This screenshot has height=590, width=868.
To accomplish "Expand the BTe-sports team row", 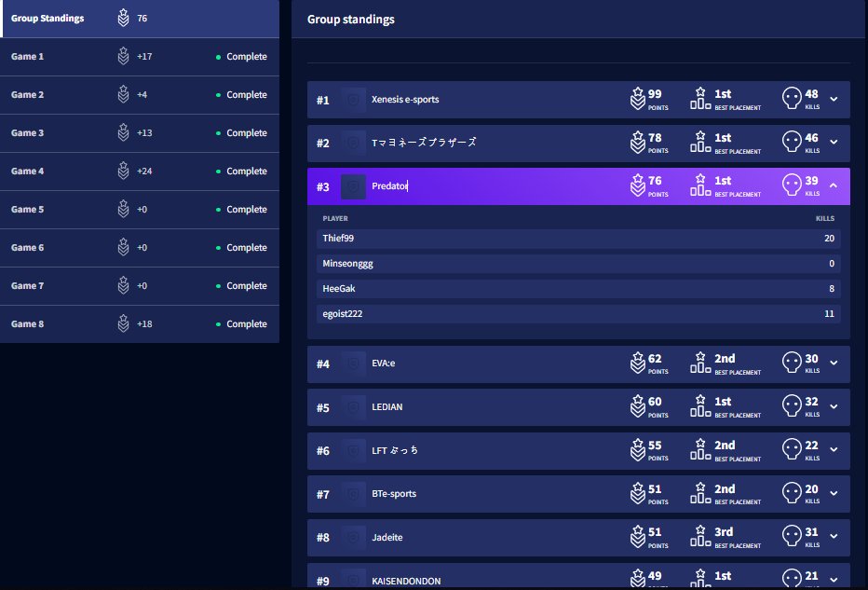I will (x=834, y=493).
